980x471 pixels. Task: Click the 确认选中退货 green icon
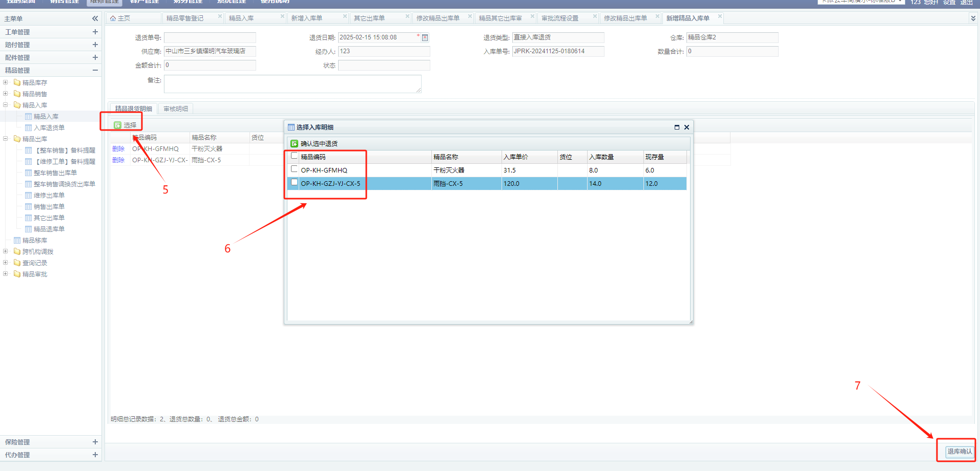(294, 144)
